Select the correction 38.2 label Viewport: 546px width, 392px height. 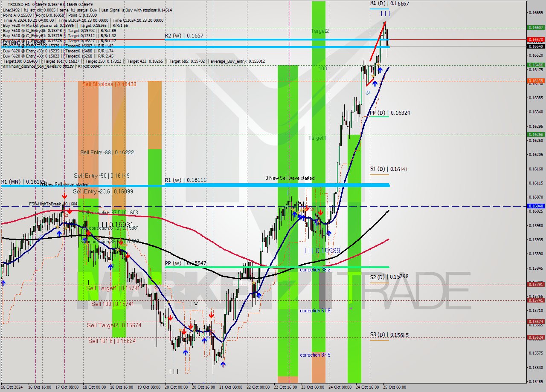coord(315,270)
